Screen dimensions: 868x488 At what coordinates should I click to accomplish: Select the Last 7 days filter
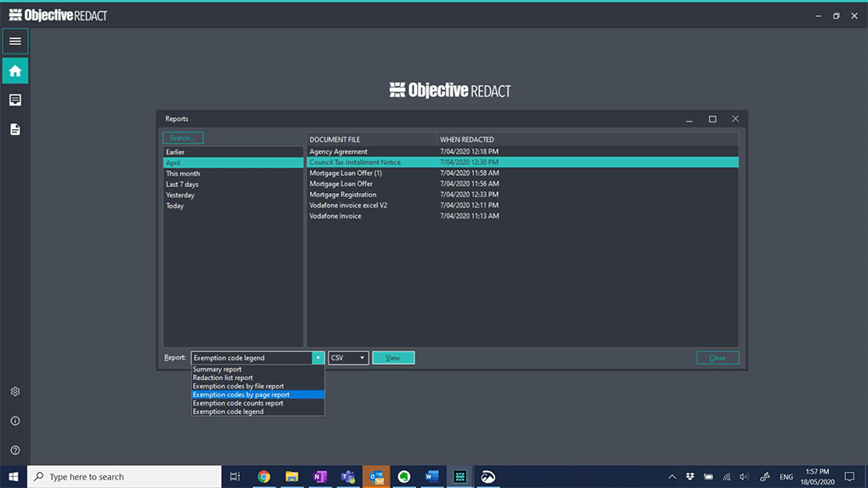[233, 184]
